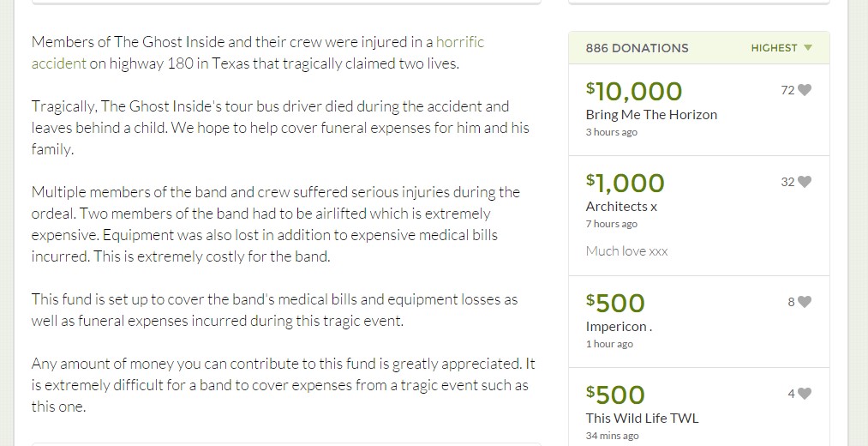
Task: Click the Much love xxx comment
Action: click(626, 251)
